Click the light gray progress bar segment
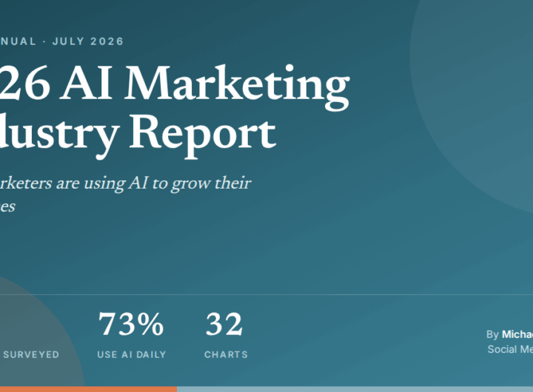 pyautogui.click(x=355, y=389)
